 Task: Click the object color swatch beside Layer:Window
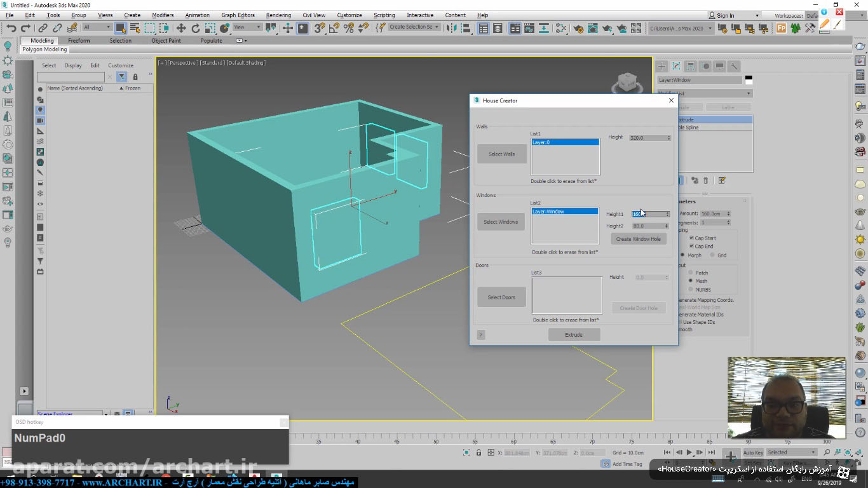749,80
